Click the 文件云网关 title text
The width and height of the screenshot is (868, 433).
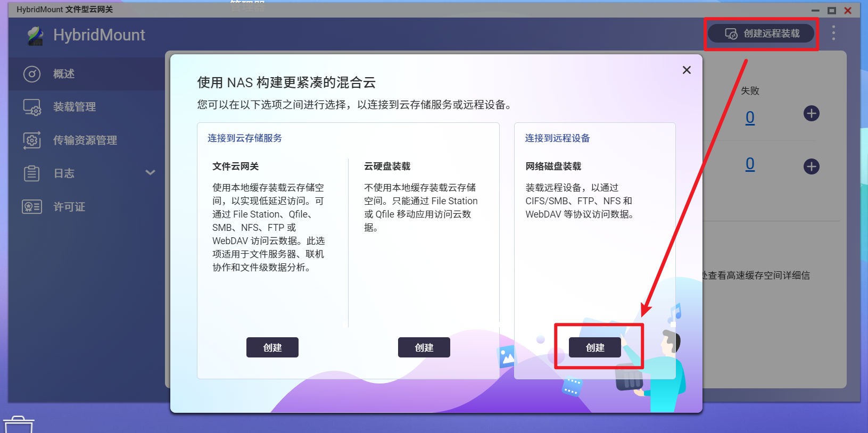[x=235, y=166]
